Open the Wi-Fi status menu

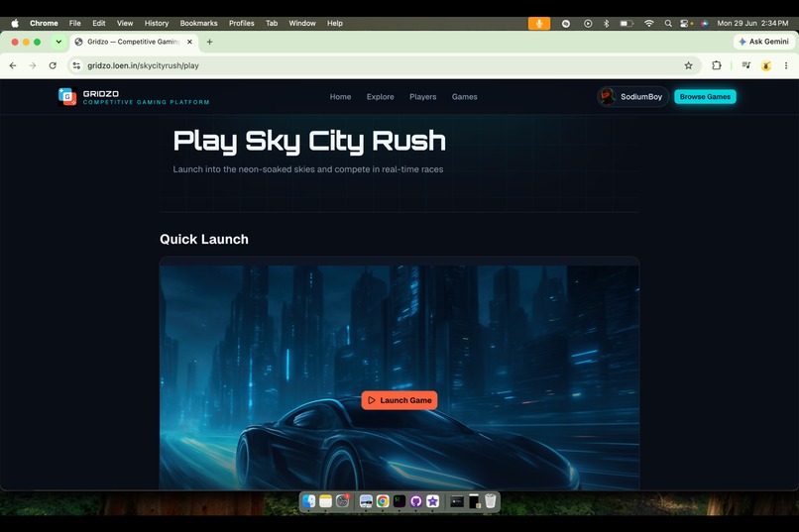(x=648, y=24)
